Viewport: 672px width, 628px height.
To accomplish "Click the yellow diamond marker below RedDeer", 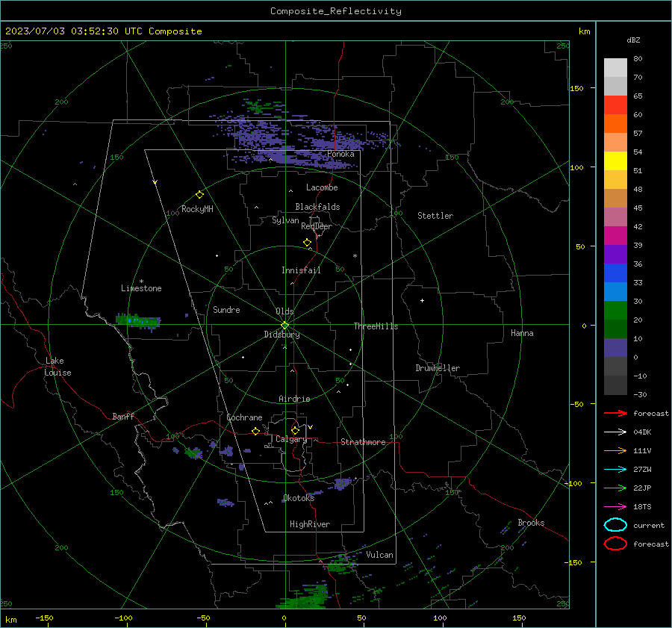I will pyautogui.click(x=307, y=243).
